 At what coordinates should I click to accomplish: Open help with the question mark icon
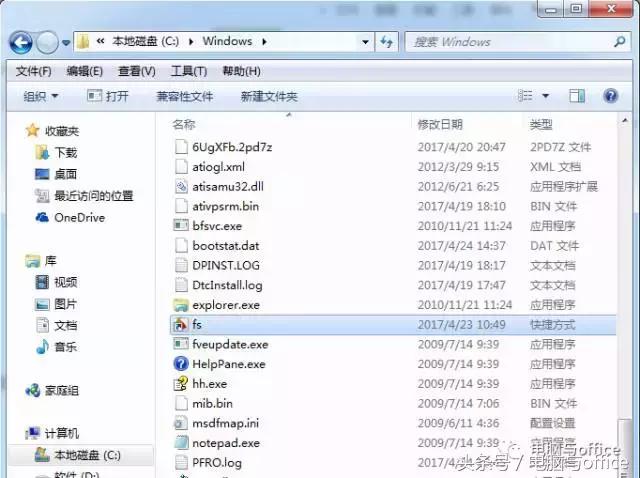pos(611,96)
